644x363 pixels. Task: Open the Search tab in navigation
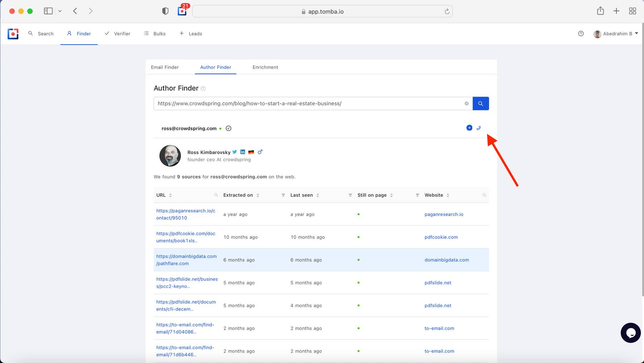coord(41,34)
